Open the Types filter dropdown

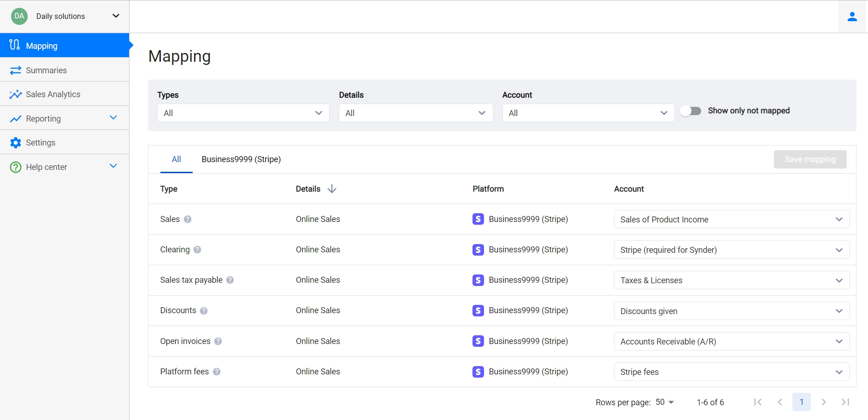[x=243, y=113]
